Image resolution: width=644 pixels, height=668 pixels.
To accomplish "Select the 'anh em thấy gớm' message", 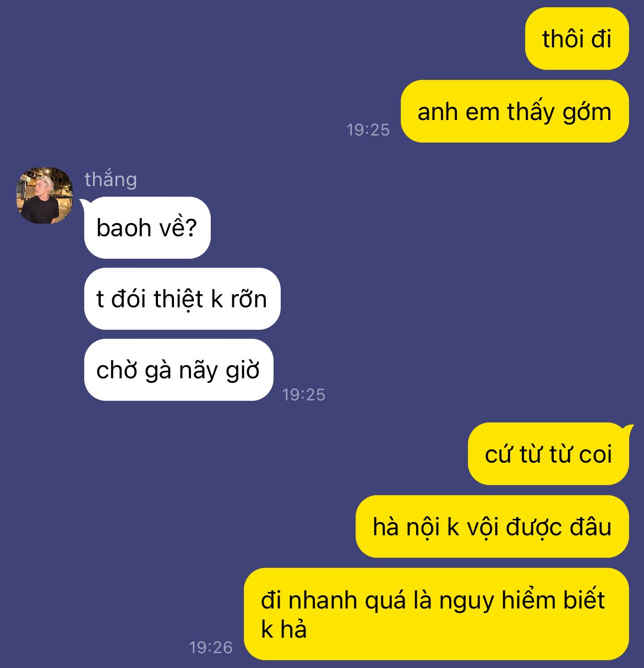I will click(515, 111).
